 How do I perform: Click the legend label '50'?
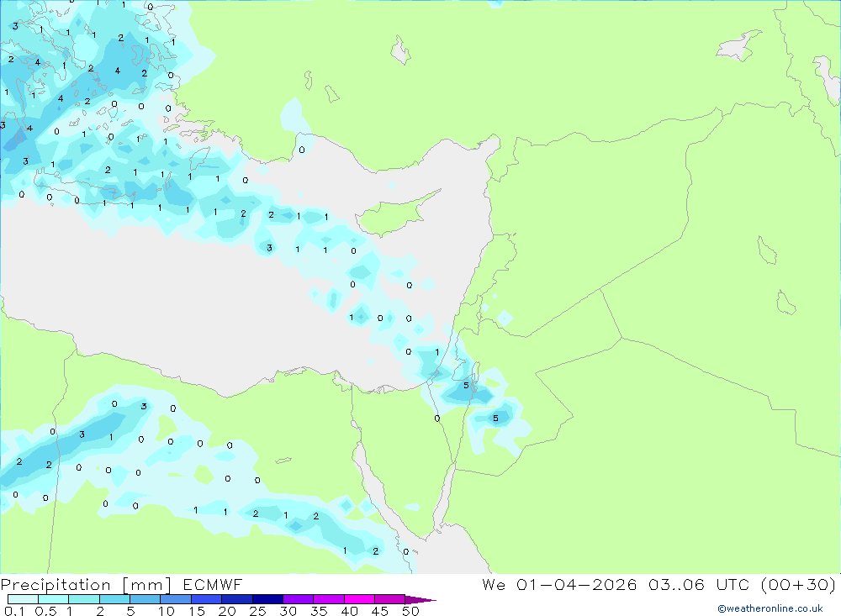[410, 611]
